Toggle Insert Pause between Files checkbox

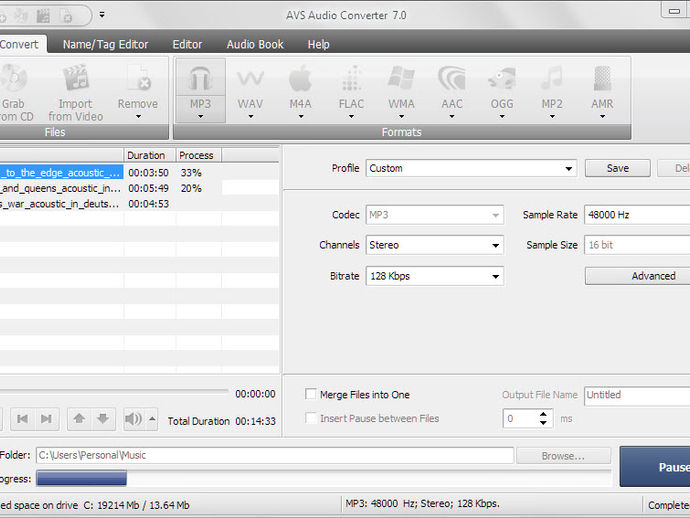point(311,418)
